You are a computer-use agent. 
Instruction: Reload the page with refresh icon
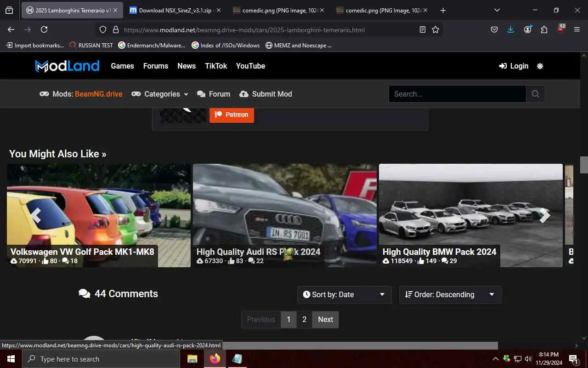coord(44,29)
